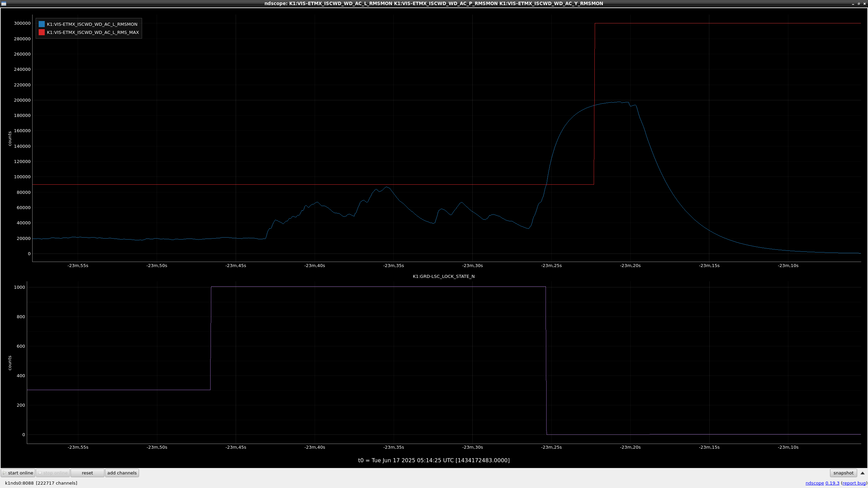Click the 1000 tick on lower plot axis

(x=19, y=287)
